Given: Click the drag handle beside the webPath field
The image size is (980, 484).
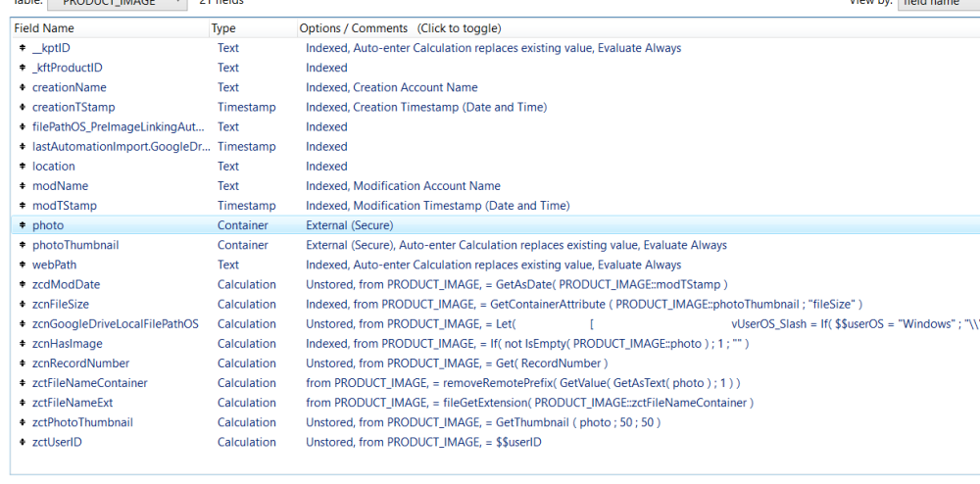Looking at the screenshot, I should pos(22,265).
